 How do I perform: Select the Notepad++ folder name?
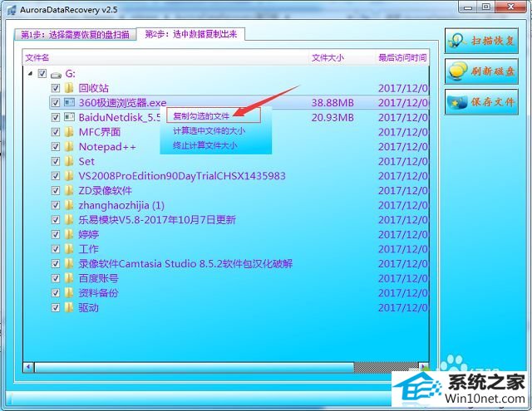tap(107, 147)
